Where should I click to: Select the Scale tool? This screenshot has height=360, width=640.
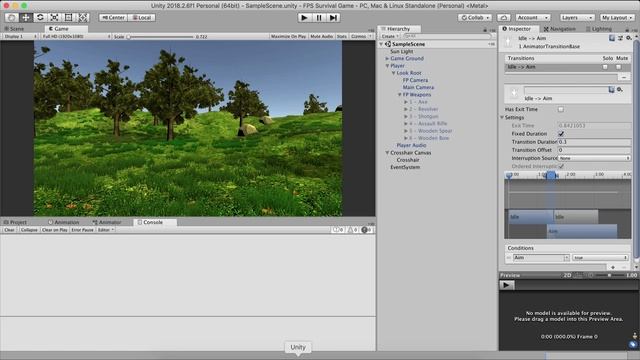[54, 18]
